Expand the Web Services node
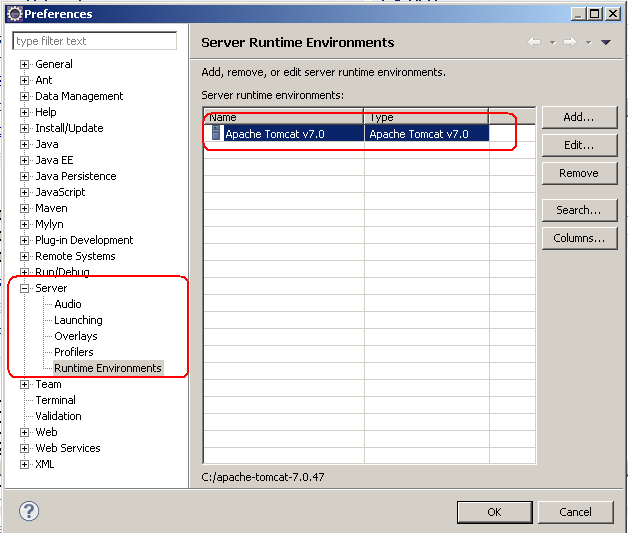Viewport: 628px width, 533px height. click(x=24, y=449)
